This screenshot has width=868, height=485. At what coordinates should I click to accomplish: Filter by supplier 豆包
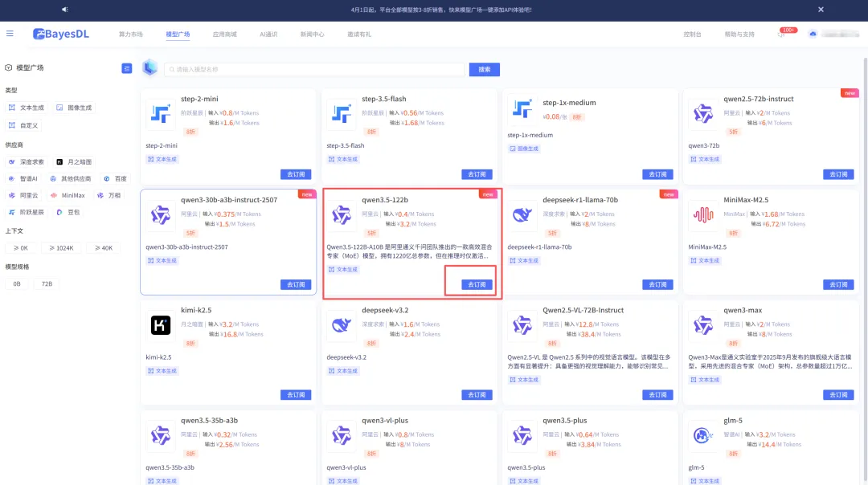coord(68,212)
